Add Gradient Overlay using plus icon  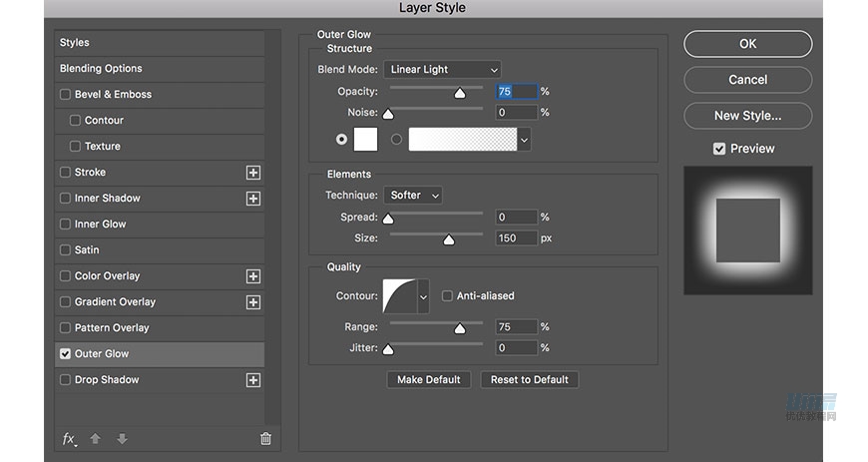253,302
